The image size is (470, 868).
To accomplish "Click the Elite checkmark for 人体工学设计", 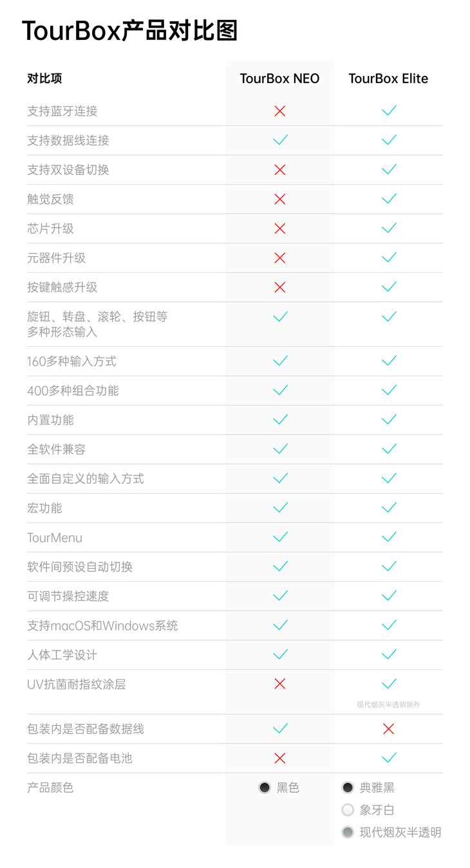I will [388, 655].
